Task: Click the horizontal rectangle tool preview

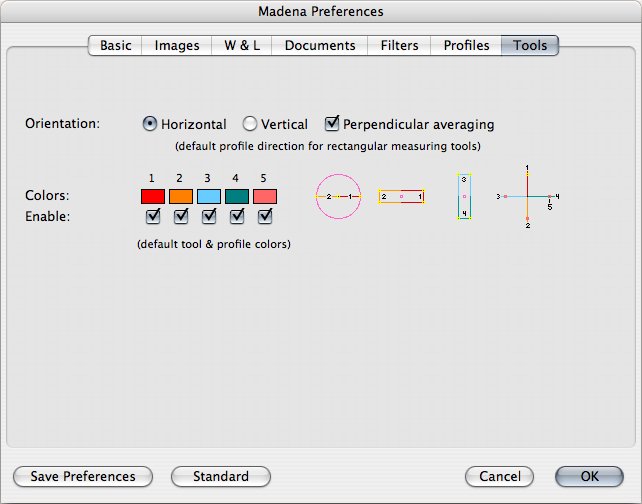Action: [401, 197]
